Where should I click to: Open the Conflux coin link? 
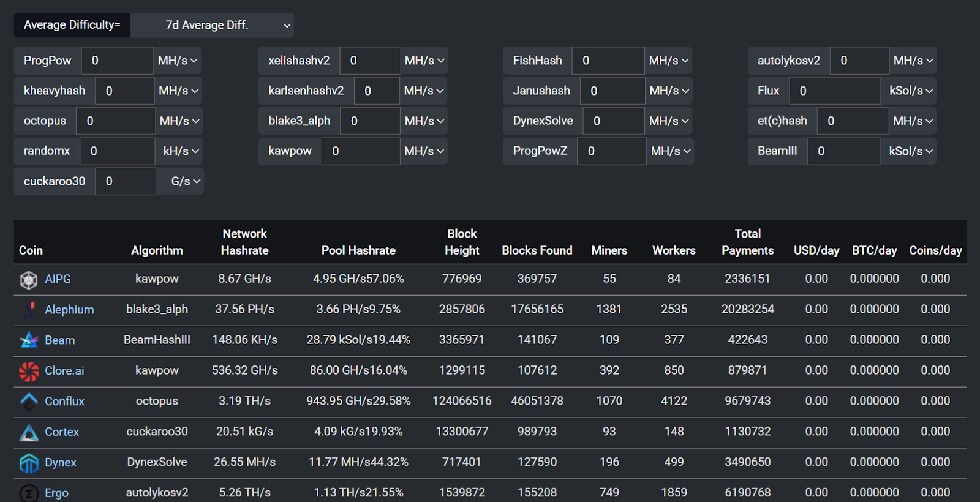coord(64,402)
